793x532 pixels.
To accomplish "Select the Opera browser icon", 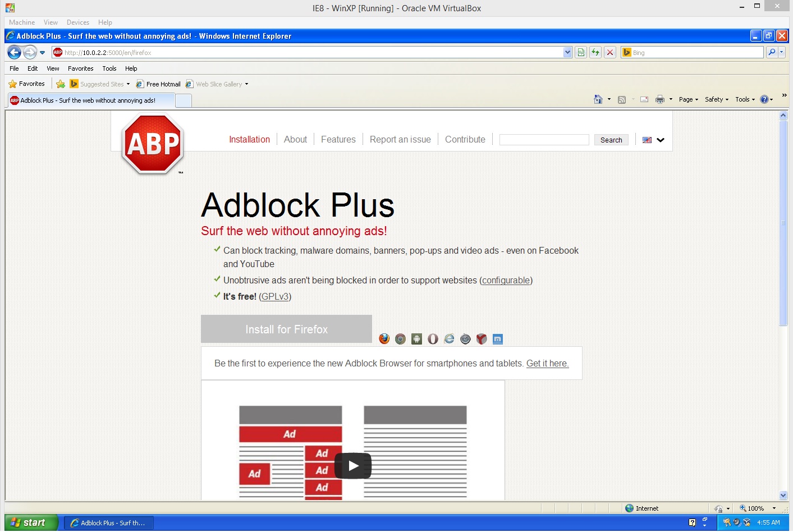I will click(x=433, y=338).
